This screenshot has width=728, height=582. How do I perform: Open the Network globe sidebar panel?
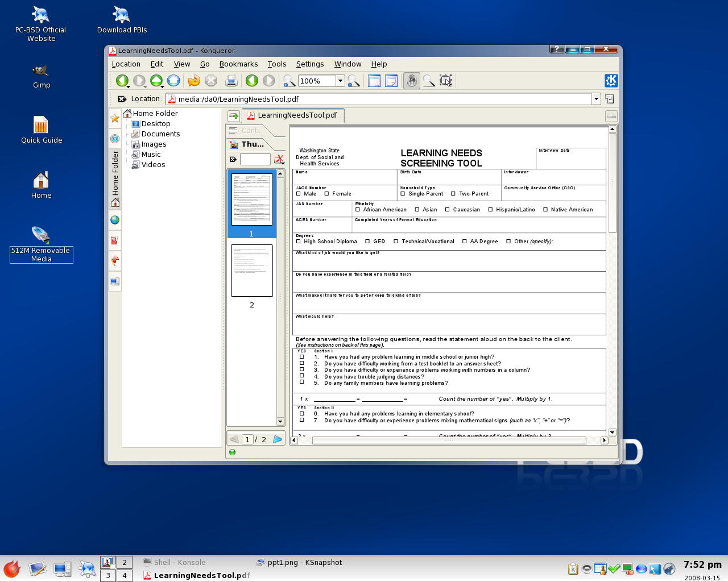click(x=115, y=220)
